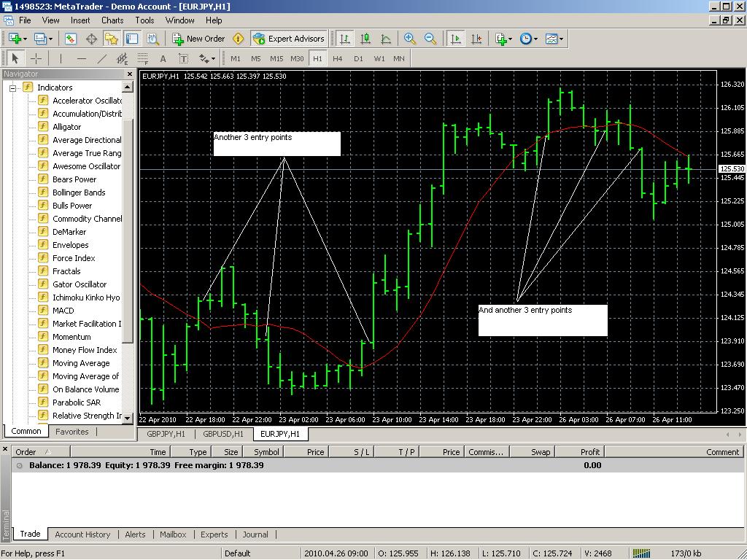Image resolution: width=747 pixels, height=560 pixels.
Task: Open the Periods clock dropdown
Action: [528, 39]
